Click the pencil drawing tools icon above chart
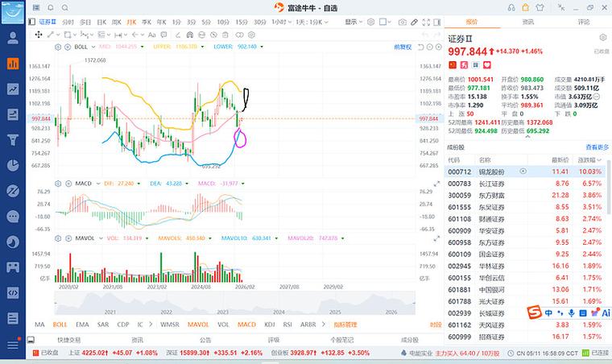Image resolution: width=612 pixels, height=364 pixels. (414, 23)
